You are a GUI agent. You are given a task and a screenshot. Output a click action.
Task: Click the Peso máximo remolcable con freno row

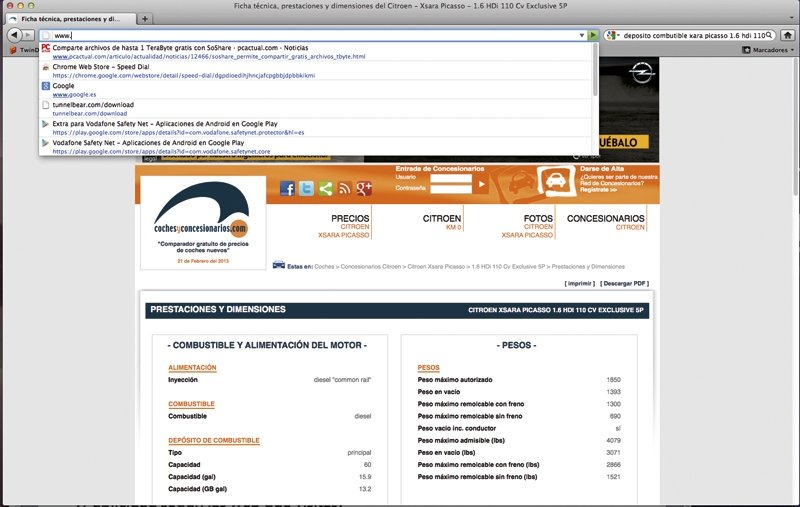click(x=519, y=404)
